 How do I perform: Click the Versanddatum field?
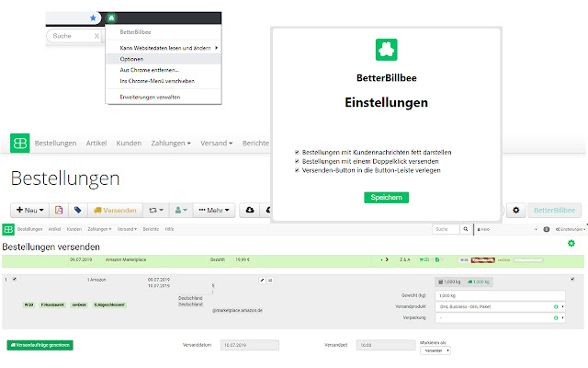[250, 345]
